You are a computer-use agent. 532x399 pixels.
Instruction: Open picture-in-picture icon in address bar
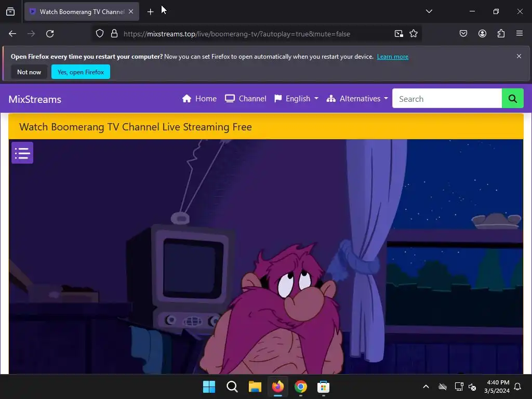(x=398, y=34)
